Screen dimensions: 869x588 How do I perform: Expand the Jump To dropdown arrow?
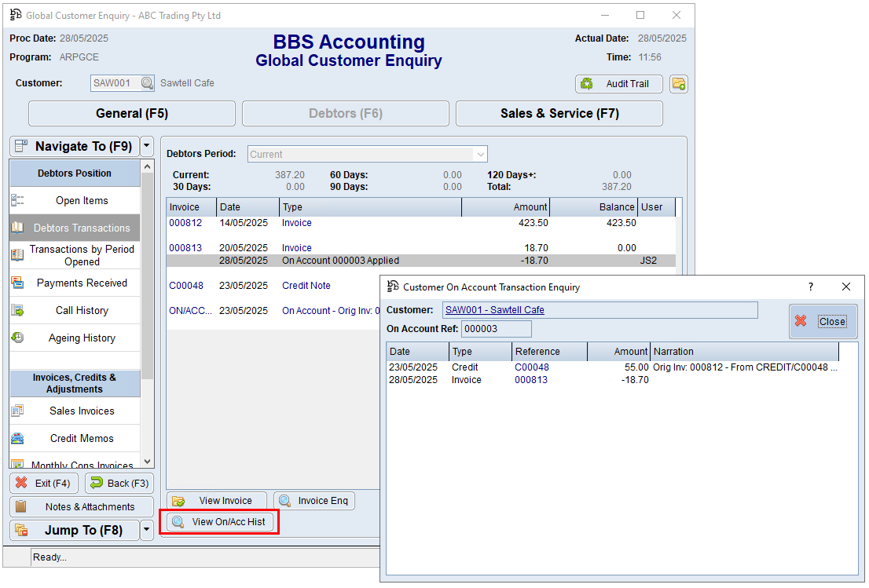[147, 531]
